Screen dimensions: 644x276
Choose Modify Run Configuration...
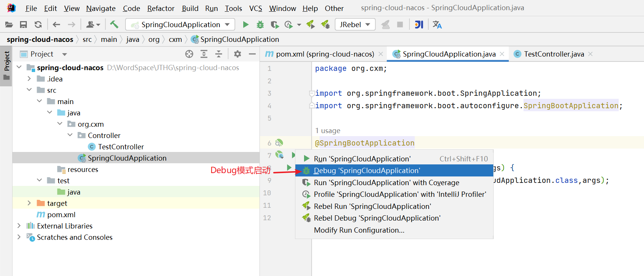click(x=394, y=230)
